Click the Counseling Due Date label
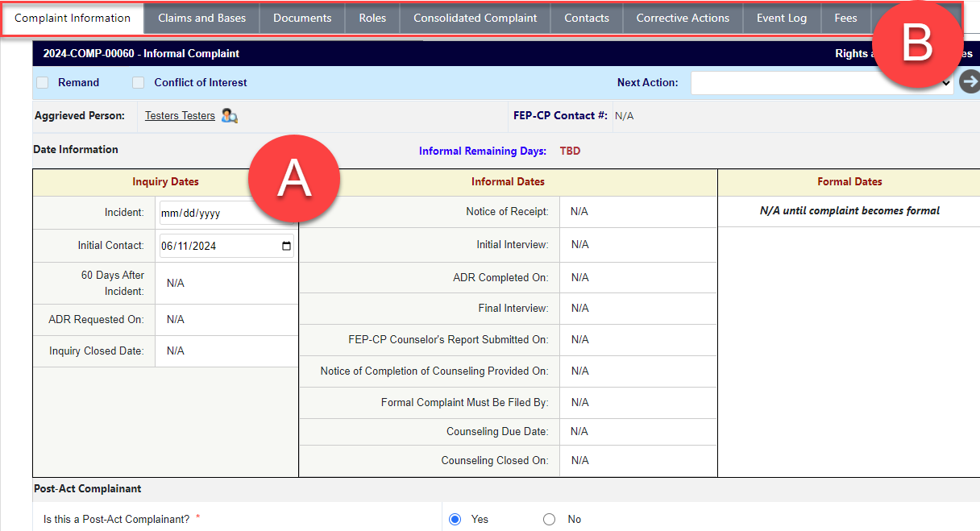This screenshot has width=980, height=531. (x=497, y=431)
